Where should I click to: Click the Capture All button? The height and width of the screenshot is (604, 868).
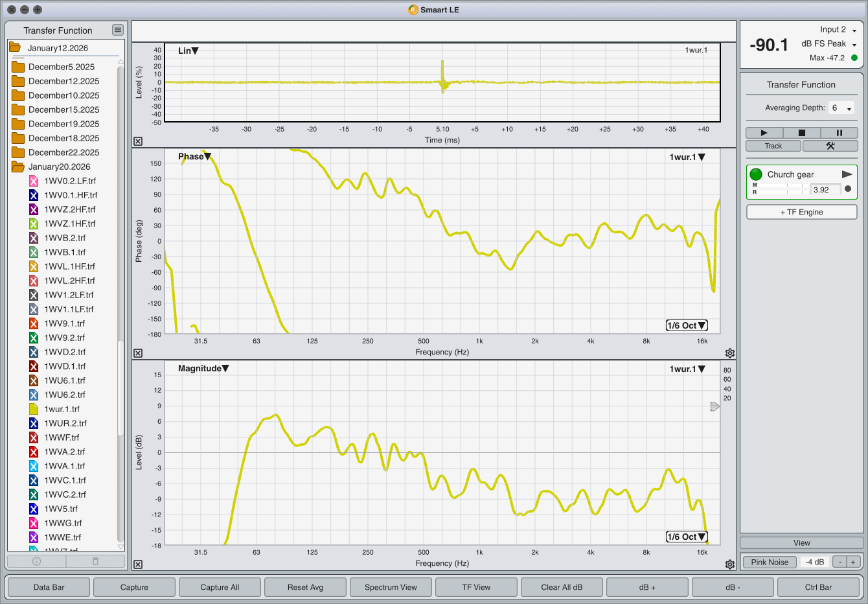[220, 587]
